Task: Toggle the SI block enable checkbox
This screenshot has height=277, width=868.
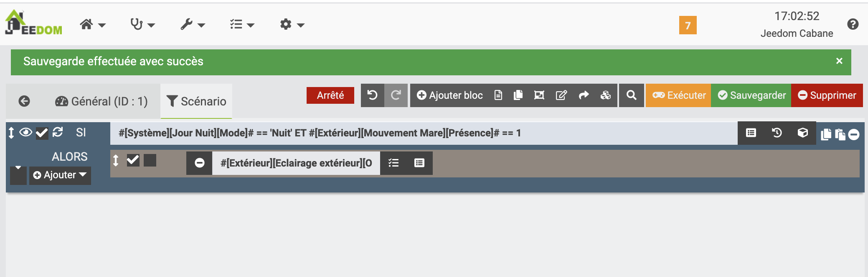Action: [x=42, y=133]
